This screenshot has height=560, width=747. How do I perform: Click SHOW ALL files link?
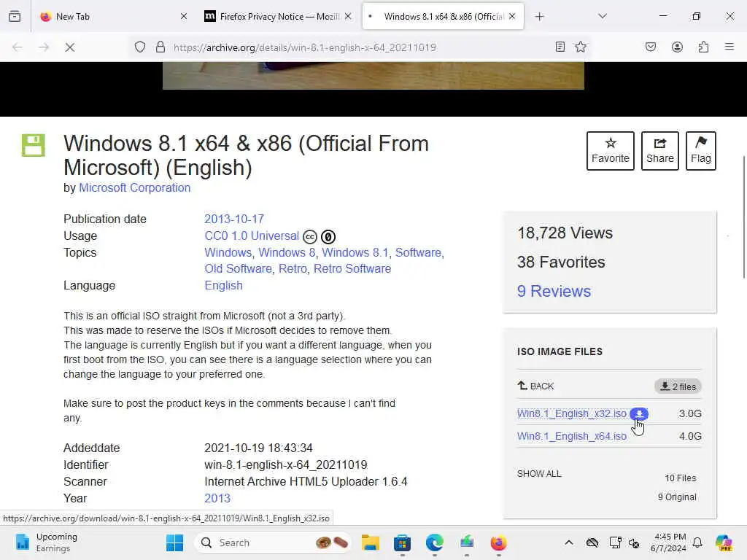click(x=539, y=474)
